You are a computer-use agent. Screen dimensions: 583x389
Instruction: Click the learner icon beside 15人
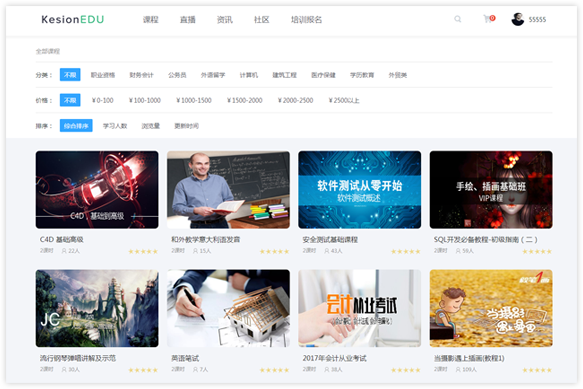click(195, 251)
